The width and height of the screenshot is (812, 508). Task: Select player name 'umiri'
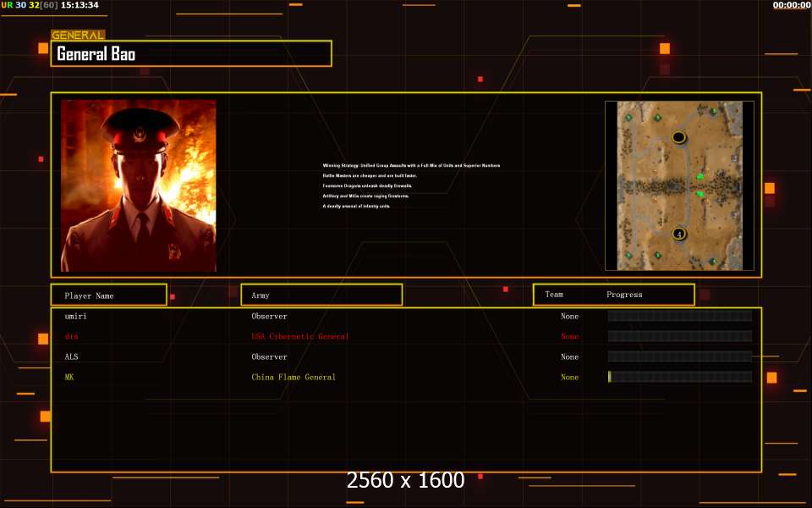click(75, 316)
